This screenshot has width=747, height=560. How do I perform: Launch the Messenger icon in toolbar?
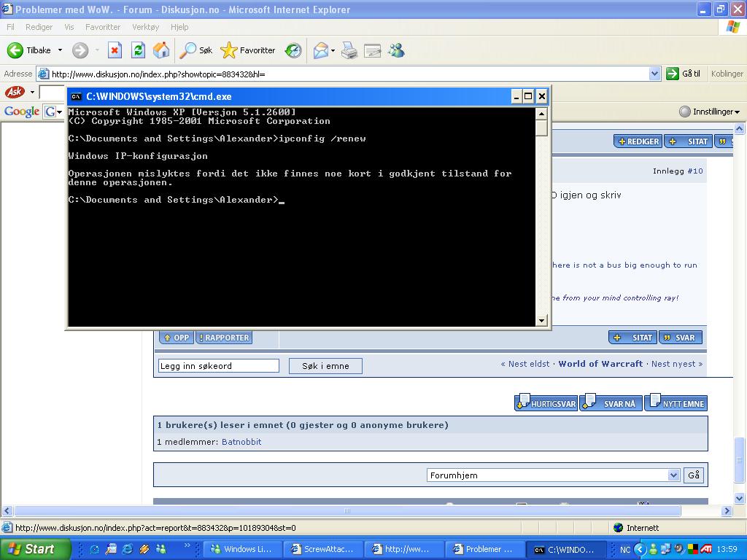(x=396, y=50)
